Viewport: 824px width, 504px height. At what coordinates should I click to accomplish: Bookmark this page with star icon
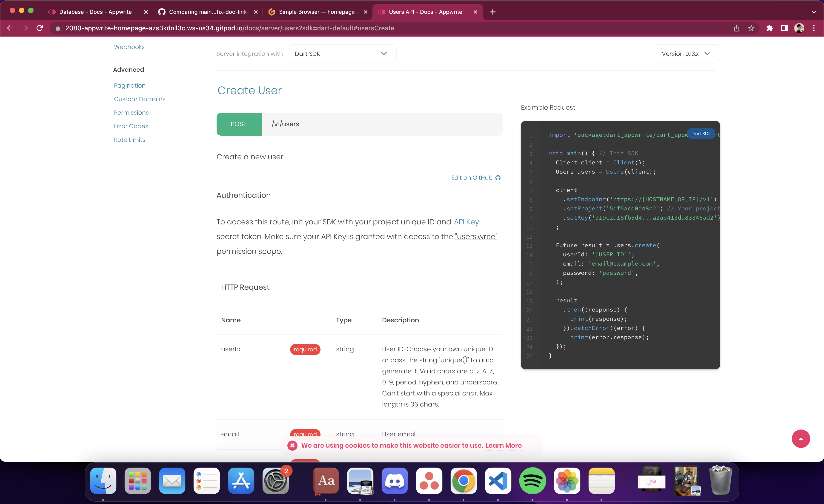[751, 28]
